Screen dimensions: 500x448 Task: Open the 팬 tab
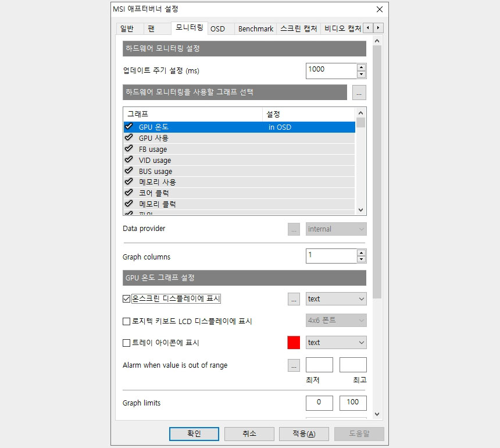coord(157,29)
